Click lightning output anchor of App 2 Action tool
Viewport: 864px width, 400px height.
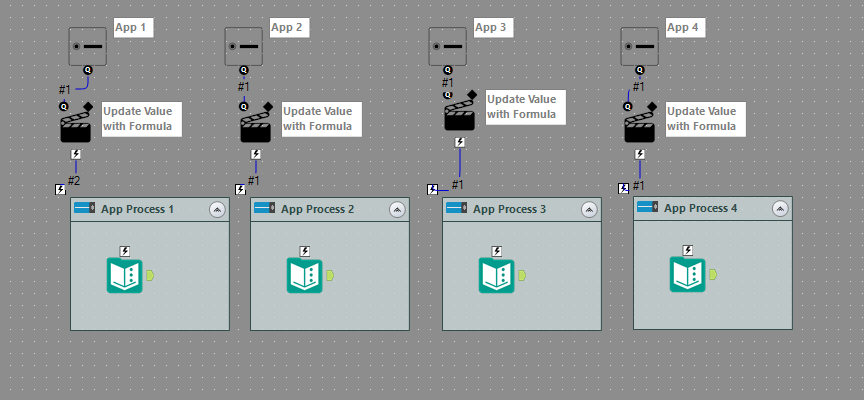tap(256, 154)
